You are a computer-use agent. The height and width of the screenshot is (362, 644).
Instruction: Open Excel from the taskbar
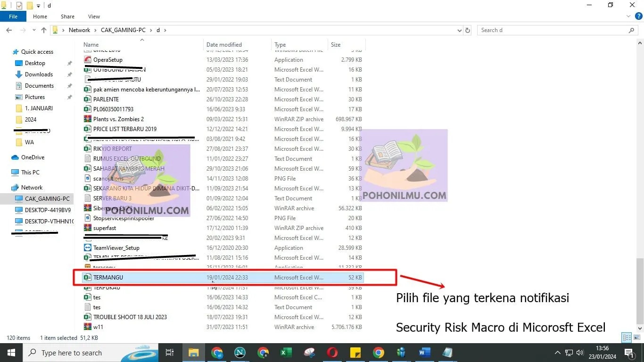point(286,353)
